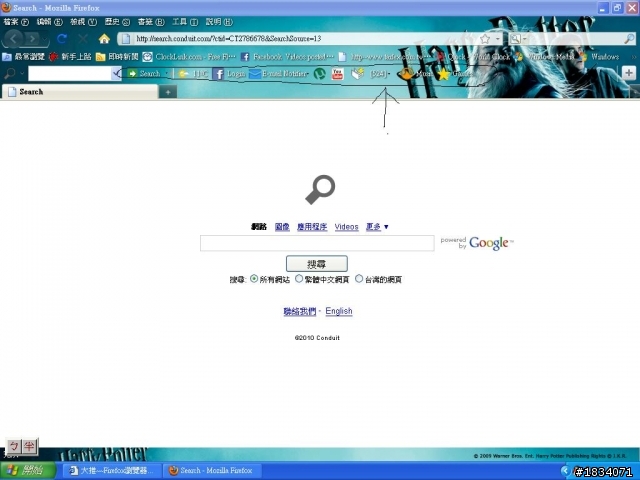Open the 檔案 (F) menu
The height and width of the screenshot is (480, 640).
[16, 22]
